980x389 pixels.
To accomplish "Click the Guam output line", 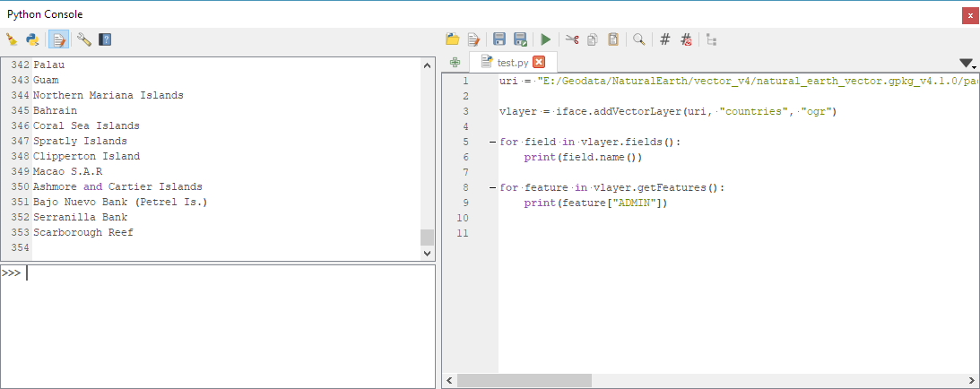I will point(46,80).
